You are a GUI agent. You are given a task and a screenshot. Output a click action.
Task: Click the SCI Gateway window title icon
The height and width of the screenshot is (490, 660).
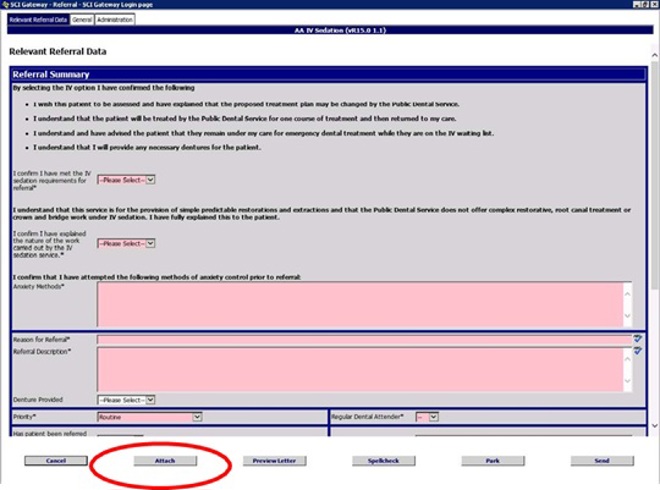(x=5, y=4)
